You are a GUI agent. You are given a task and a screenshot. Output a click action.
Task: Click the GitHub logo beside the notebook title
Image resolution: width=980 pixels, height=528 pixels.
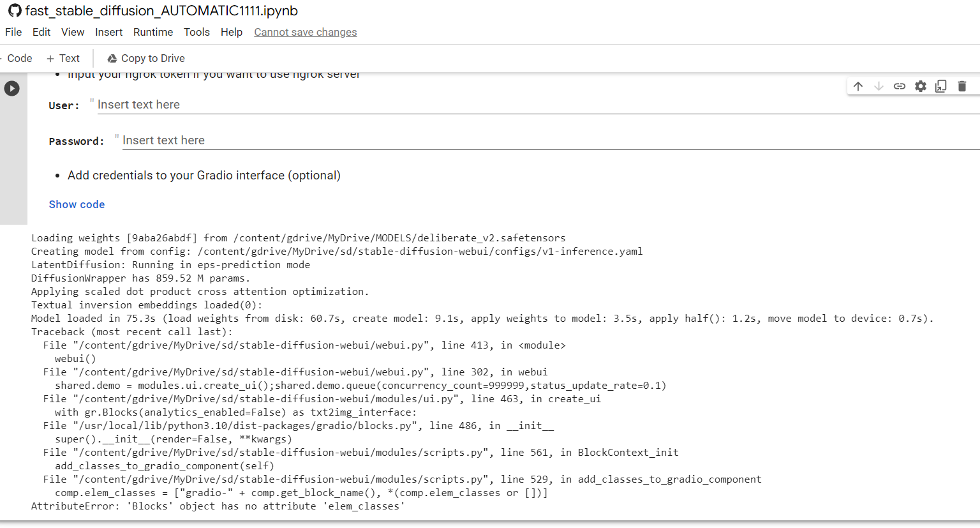point(14,11)
